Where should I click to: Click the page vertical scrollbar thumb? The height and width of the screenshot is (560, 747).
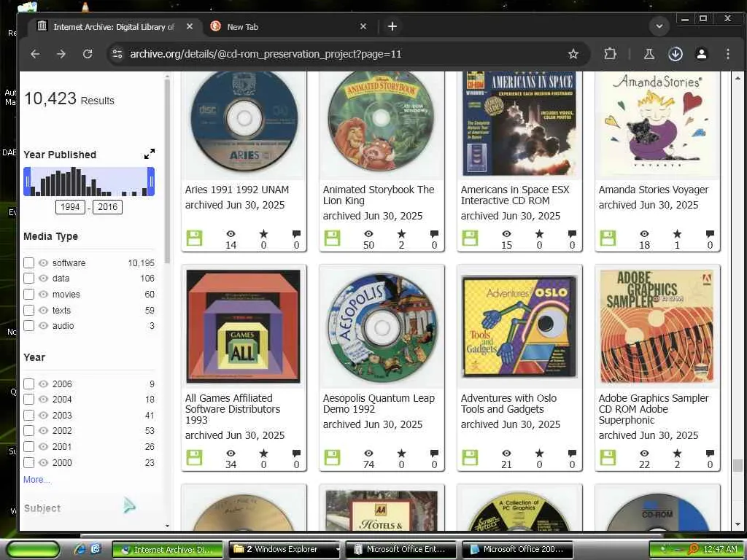click(x=738, y=464)
